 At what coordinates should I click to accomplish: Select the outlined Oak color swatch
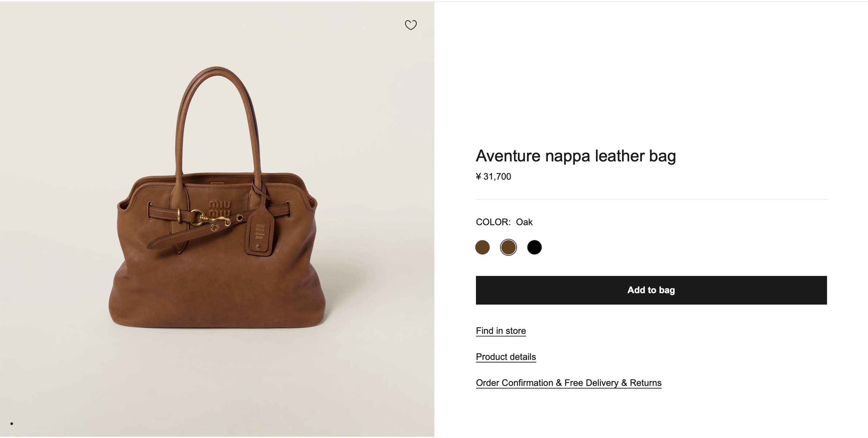pos(508,247)
